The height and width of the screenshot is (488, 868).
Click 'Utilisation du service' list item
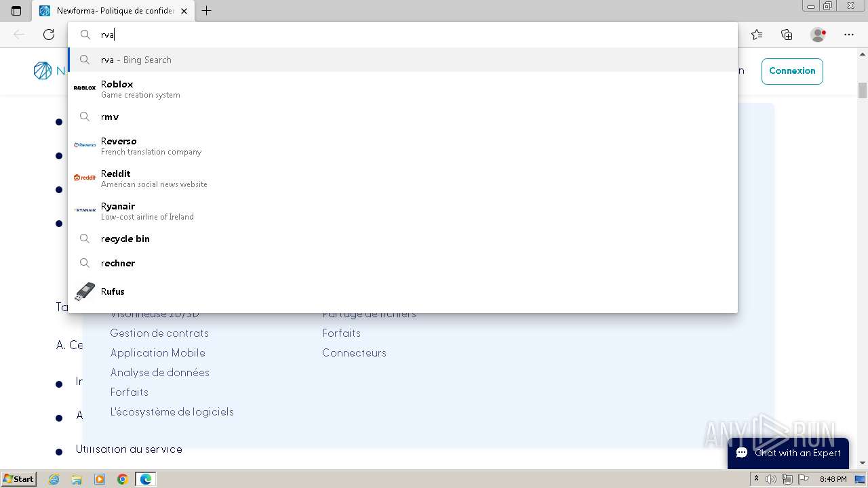pyautogui.click(x=129, y=449)
